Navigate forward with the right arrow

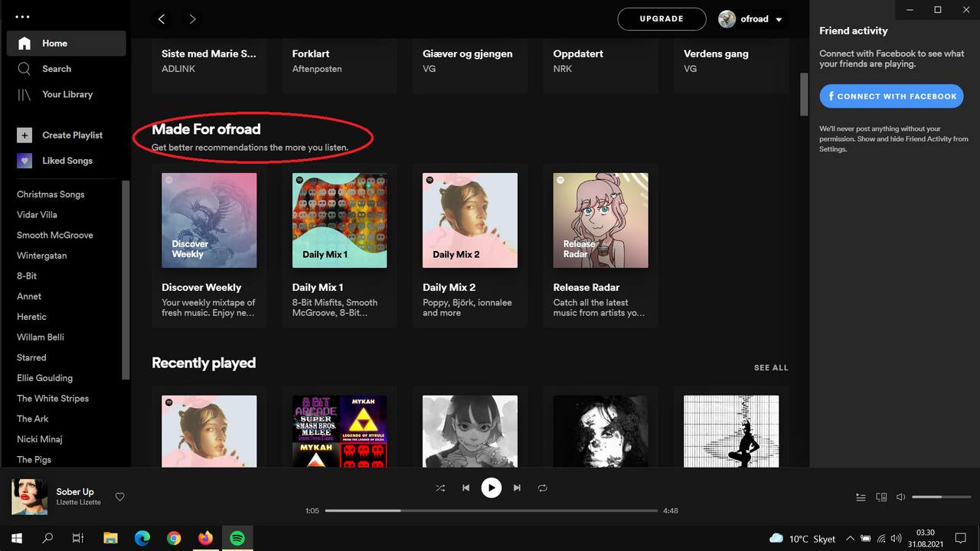click(192, 19)
